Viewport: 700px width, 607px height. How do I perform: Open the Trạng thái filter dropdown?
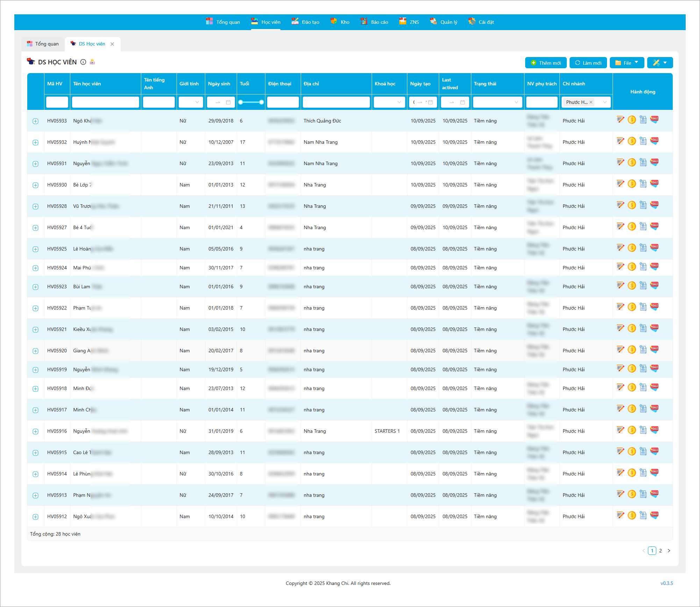click(497, 102)
